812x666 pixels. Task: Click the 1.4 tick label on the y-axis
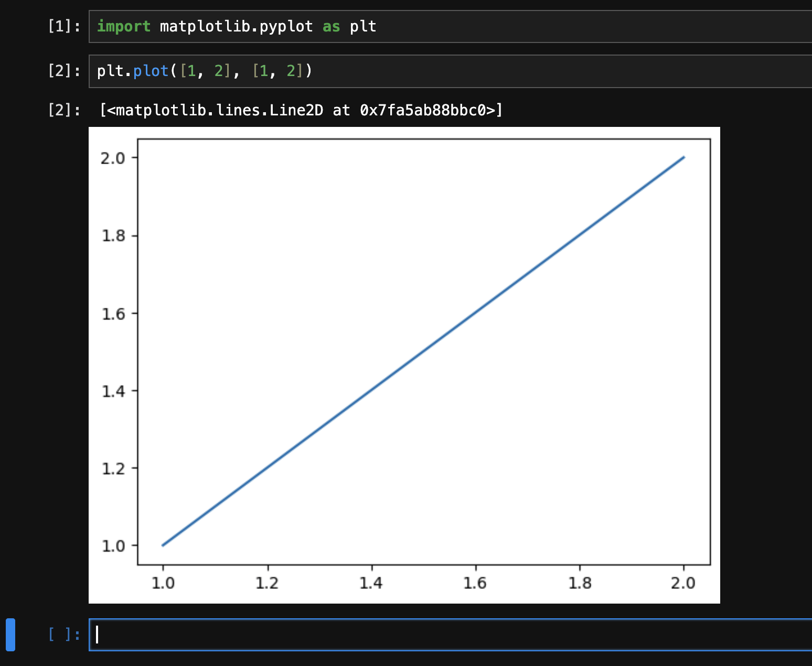pos(115,390)
